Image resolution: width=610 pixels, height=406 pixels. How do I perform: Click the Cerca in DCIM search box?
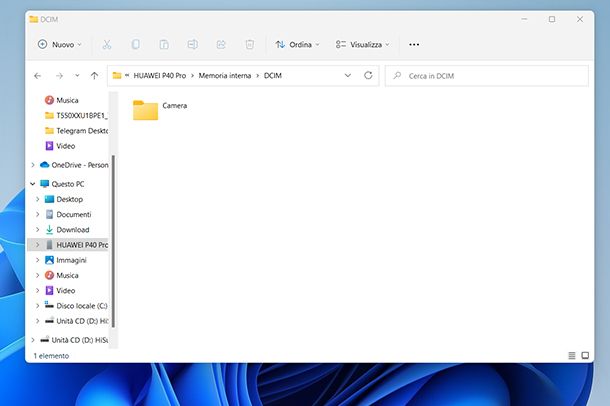[x=487, y=76]
